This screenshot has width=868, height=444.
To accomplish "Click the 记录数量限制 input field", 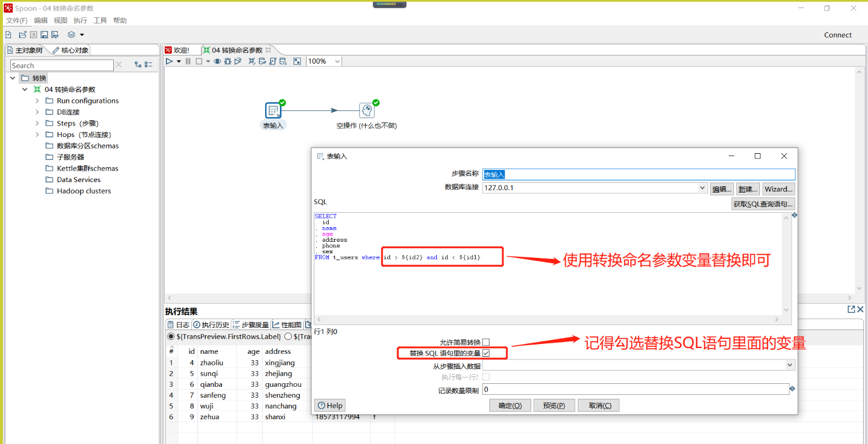I will coord(636,390).
